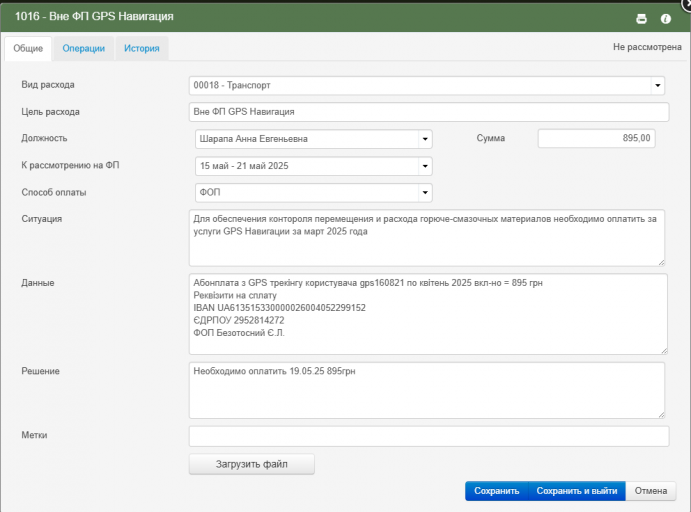Click Сохранить и выйти button
The image size is (691, 512).
(575, 491)
